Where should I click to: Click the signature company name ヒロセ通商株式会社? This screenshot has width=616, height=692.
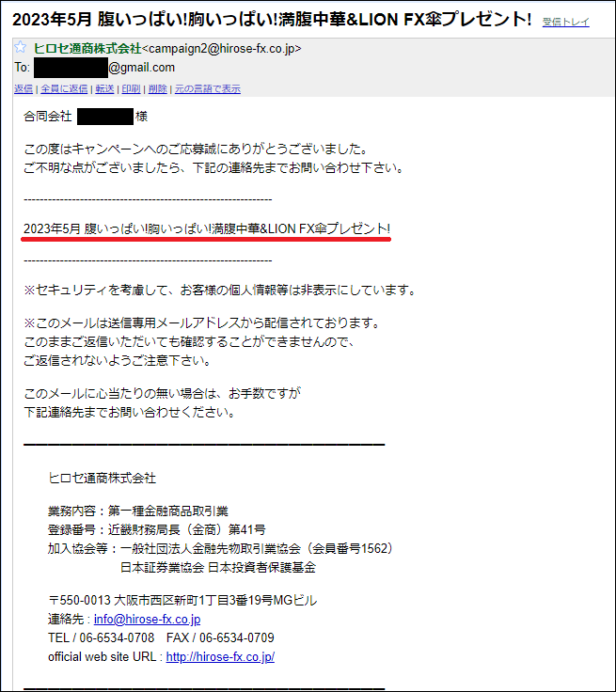(x=102, y=478)
